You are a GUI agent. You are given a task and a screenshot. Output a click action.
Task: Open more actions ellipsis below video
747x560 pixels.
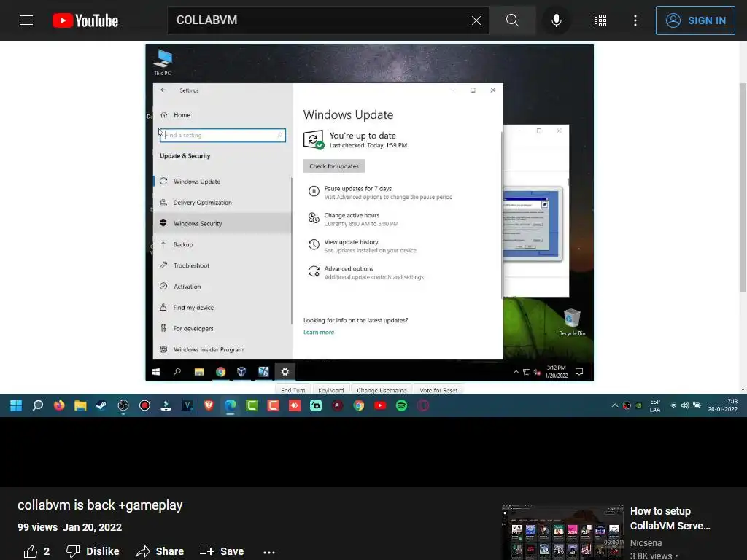pos(269,553)
